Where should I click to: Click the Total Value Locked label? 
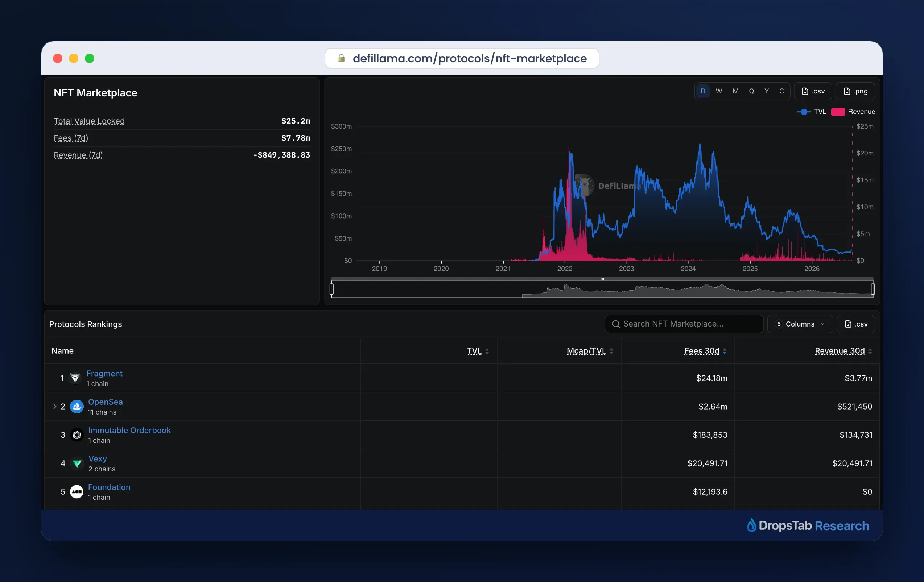89,121
